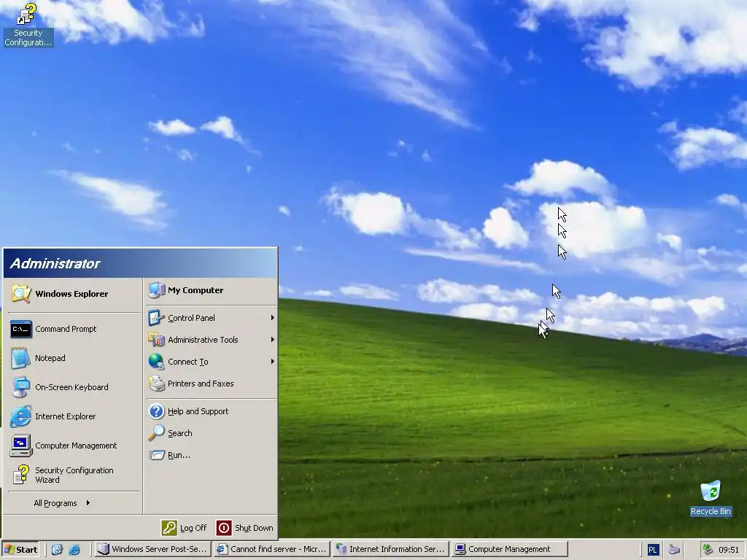Open Printers and Faxes icon

pyautogui.click(x=156, y=384)
